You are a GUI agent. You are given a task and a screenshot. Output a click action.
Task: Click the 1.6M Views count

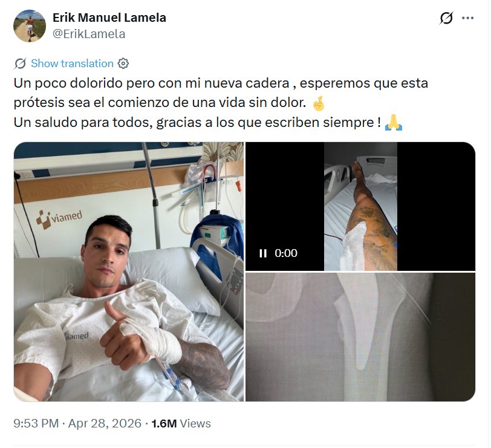181,423
